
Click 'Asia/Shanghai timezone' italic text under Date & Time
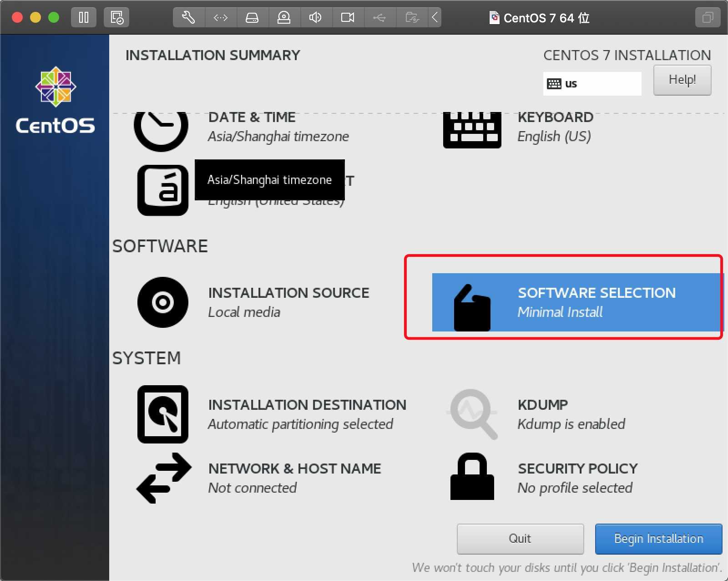[x=278, y=137]
